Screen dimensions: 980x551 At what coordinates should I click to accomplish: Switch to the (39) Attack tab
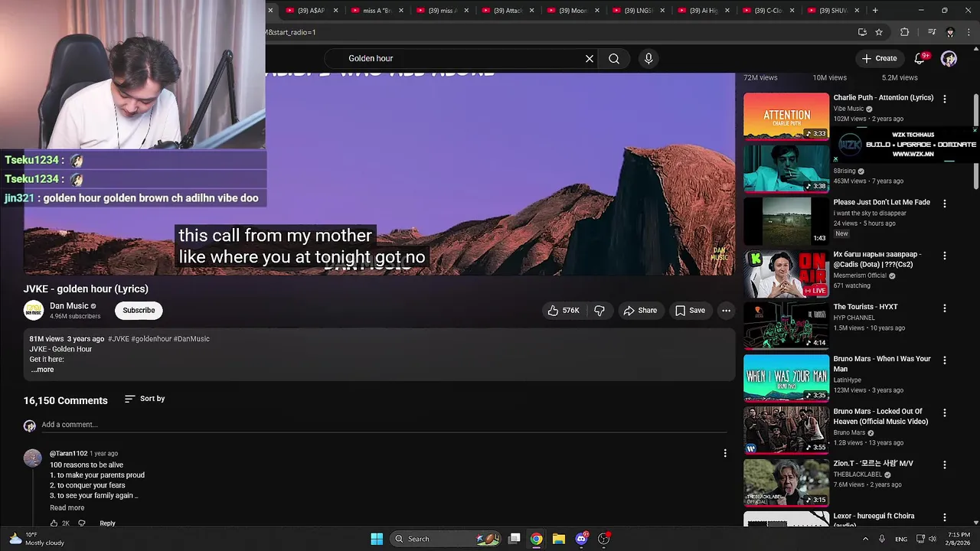[x=508, y=11]
